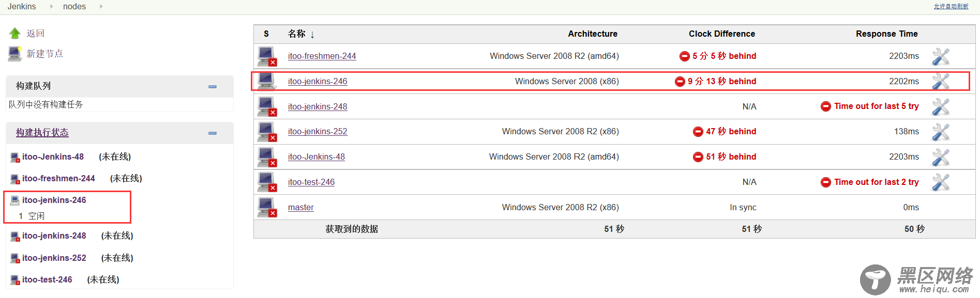Click red error icon beside 9 分 13 秒 behind

680,81
